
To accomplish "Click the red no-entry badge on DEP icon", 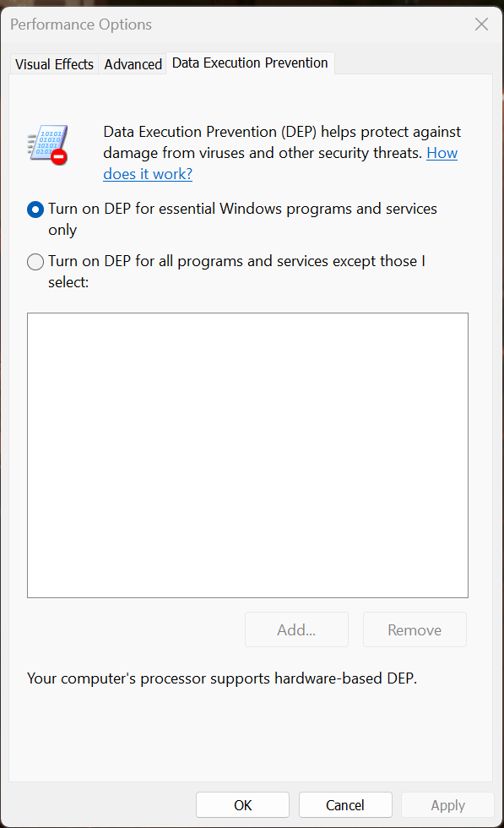I will click(x=59, y=157).
